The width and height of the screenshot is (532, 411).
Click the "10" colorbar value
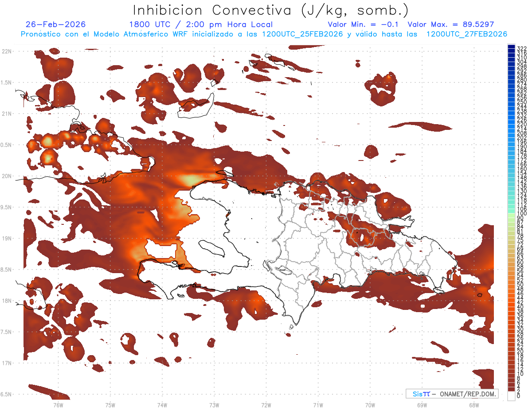520,374
